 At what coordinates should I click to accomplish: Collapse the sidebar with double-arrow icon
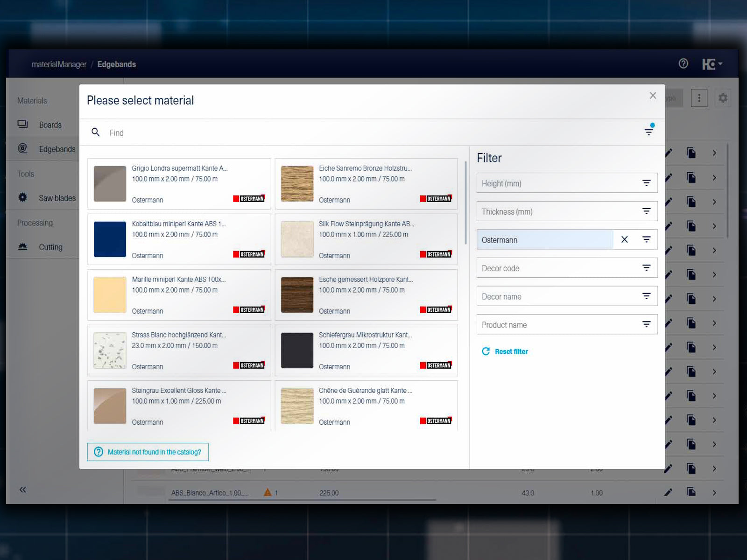click(22, 490)
